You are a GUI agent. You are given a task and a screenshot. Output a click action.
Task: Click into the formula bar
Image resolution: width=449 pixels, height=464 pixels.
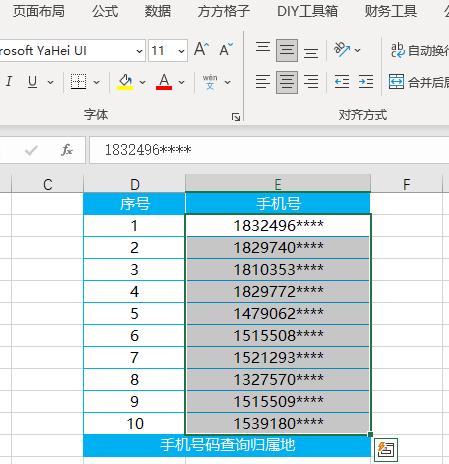pyautogui.click(x=269, y=150)
